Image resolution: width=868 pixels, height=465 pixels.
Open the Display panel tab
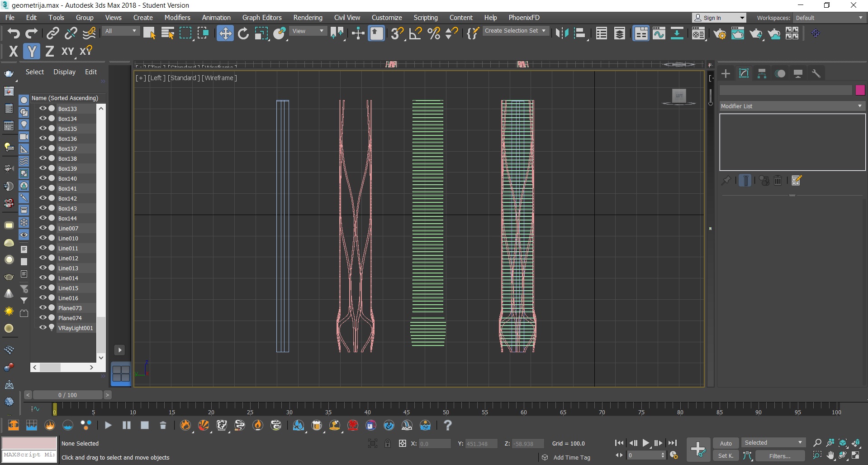(x=798, y=73)
